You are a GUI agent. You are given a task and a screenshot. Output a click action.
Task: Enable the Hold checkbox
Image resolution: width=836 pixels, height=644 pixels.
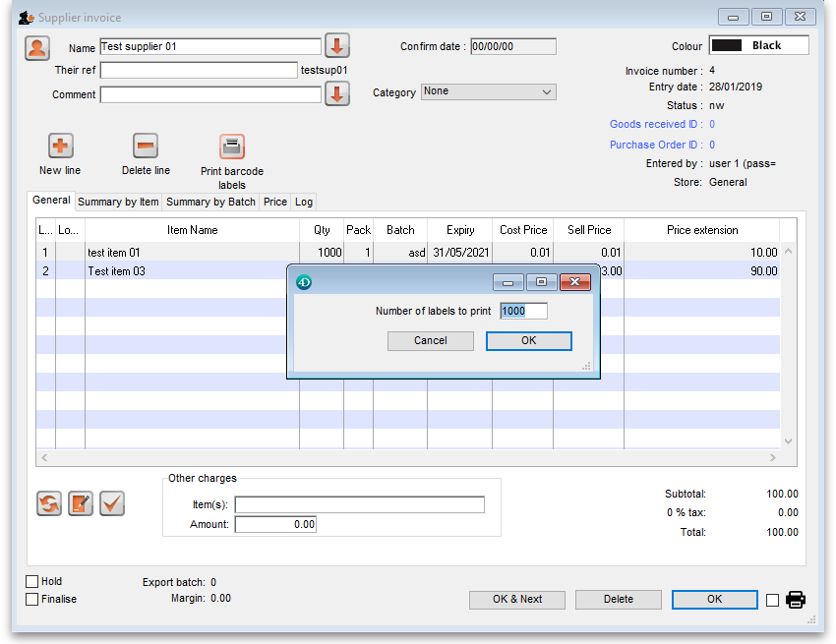pyautogui.click(x=32, y=582)
